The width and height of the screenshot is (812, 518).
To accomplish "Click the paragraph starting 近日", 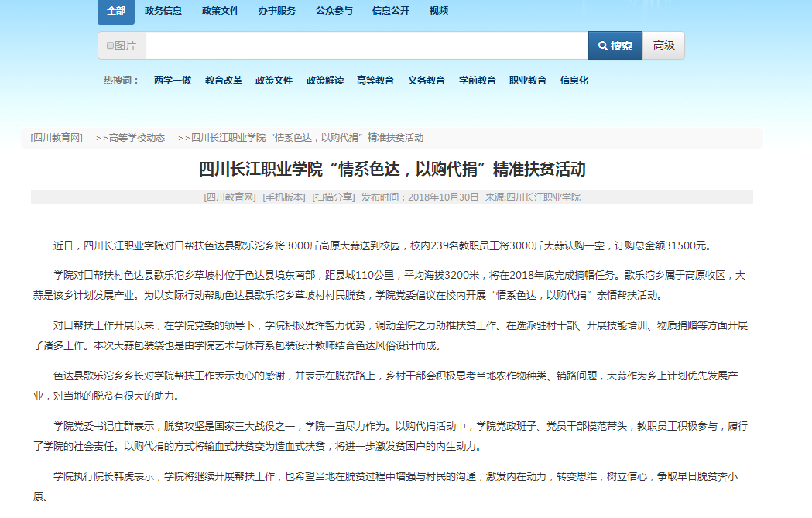I will [x=383, y=245].
